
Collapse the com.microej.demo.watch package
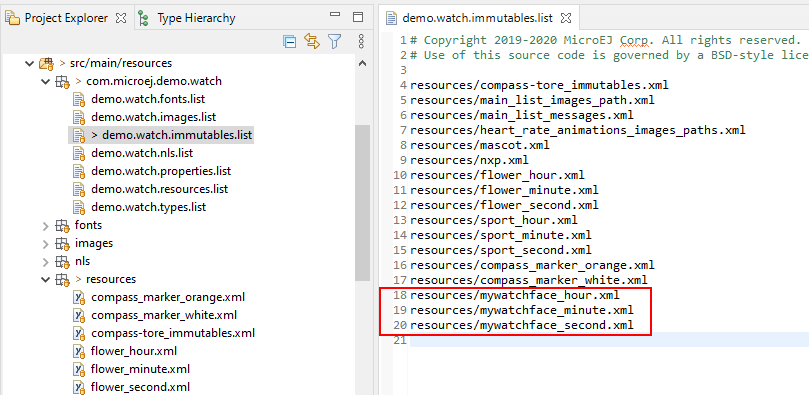pos(45,81)
